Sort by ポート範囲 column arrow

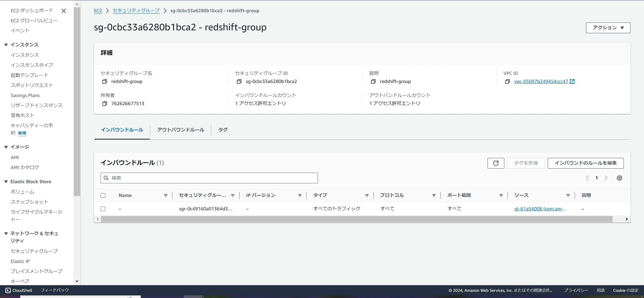(501, 195)
